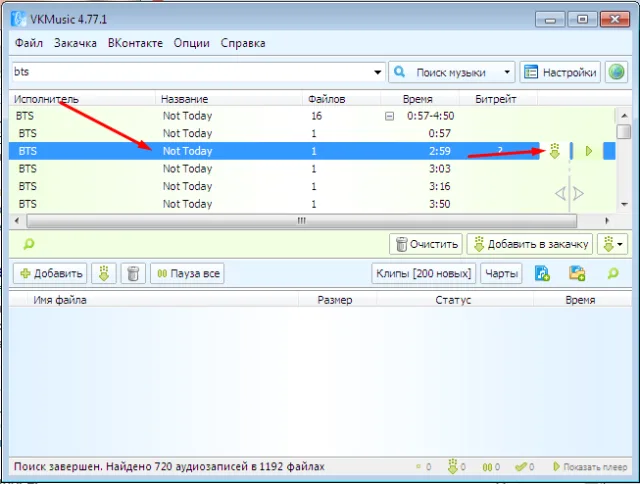Click the add folder icon
This screenshot has height=484, width=640.
point(578,273)
